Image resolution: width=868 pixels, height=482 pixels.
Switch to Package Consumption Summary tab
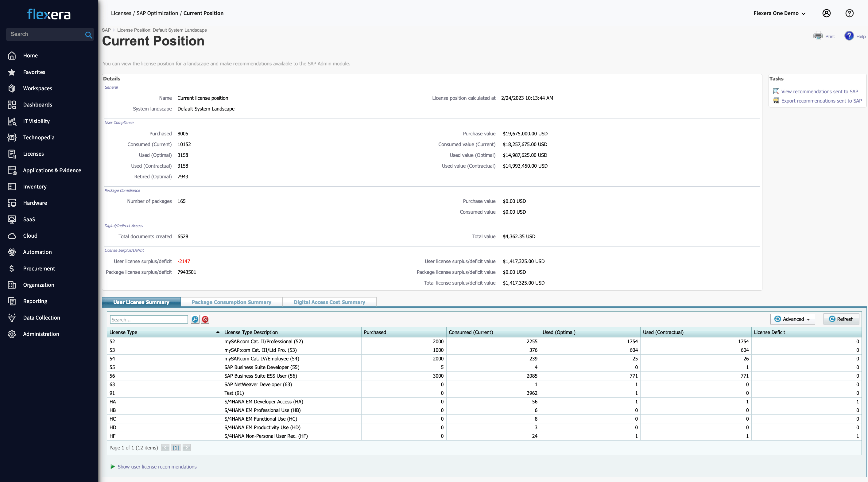[231, 302]
